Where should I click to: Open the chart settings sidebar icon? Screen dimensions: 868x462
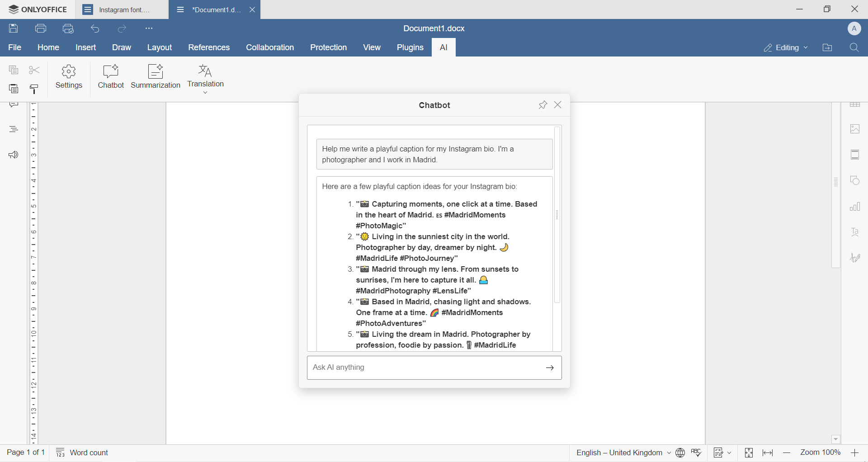855,207
